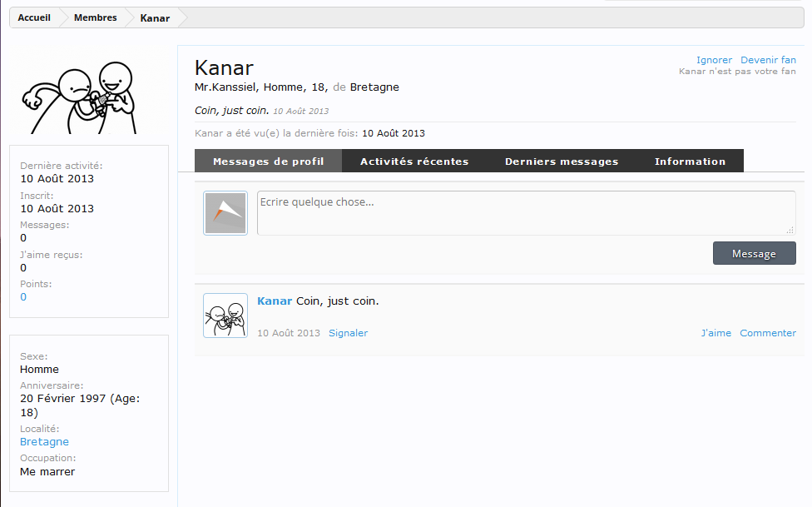
Task: Like the post with J'aime
Action: pos(715,333)
